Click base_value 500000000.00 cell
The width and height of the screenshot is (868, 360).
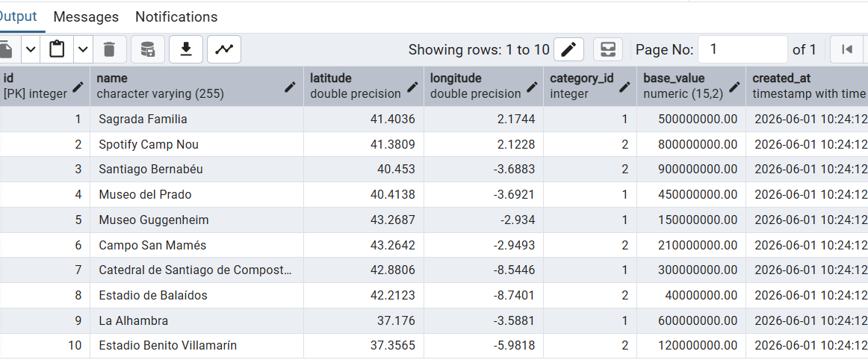691,119
